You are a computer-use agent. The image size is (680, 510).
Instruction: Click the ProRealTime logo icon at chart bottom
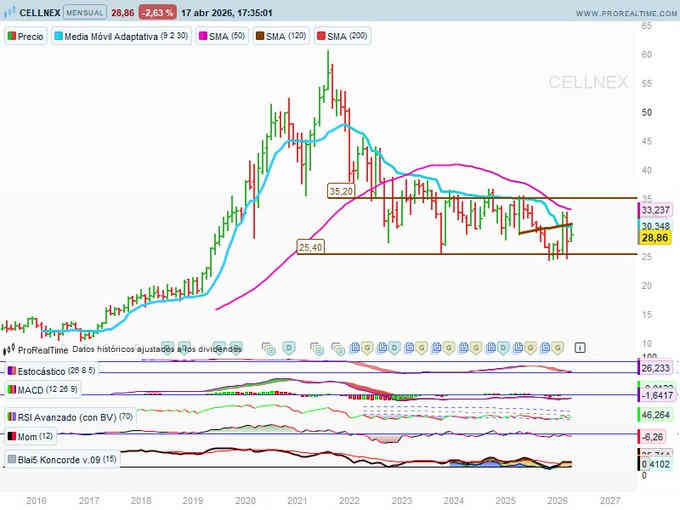point(11,350)
